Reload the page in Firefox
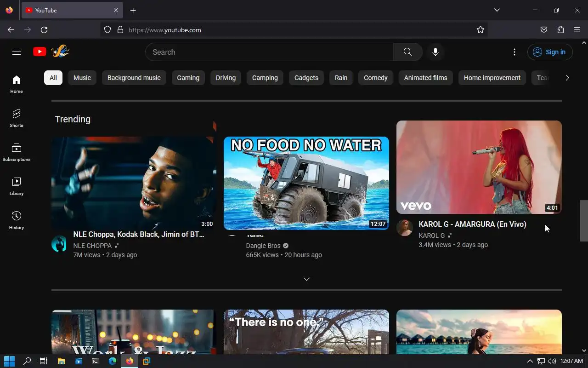 pyautogui.click(x=44, y=30)
